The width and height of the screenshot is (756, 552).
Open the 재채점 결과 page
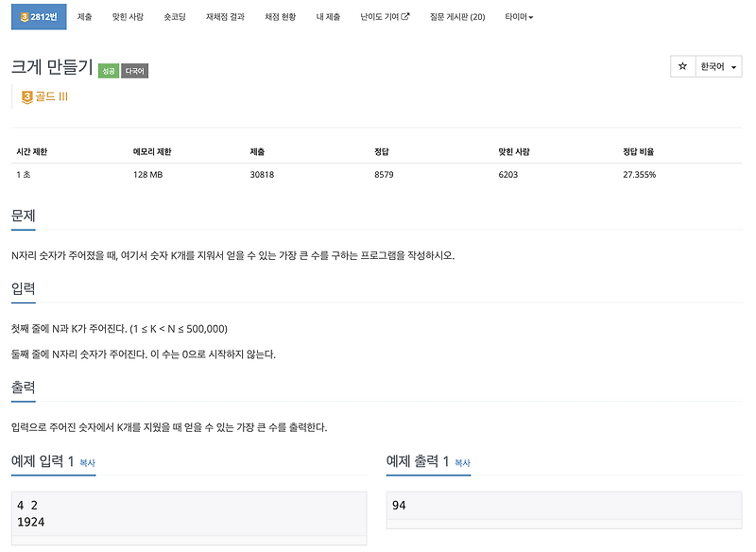point(227,16)
